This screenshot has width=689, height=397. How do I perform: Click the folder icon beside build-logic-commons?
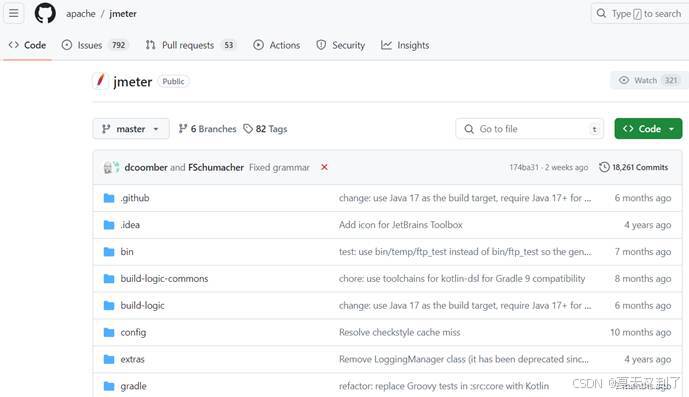click(x=109, y=279)
